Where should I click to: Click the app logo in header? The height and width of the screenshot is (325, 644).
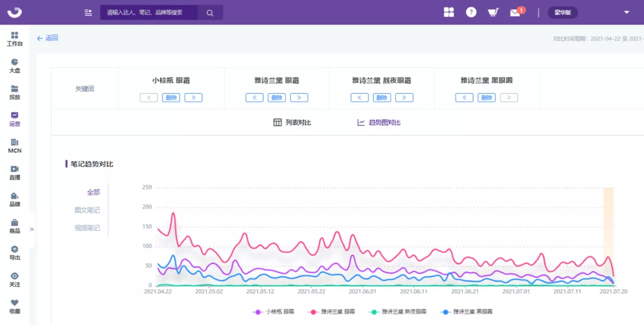14,13
